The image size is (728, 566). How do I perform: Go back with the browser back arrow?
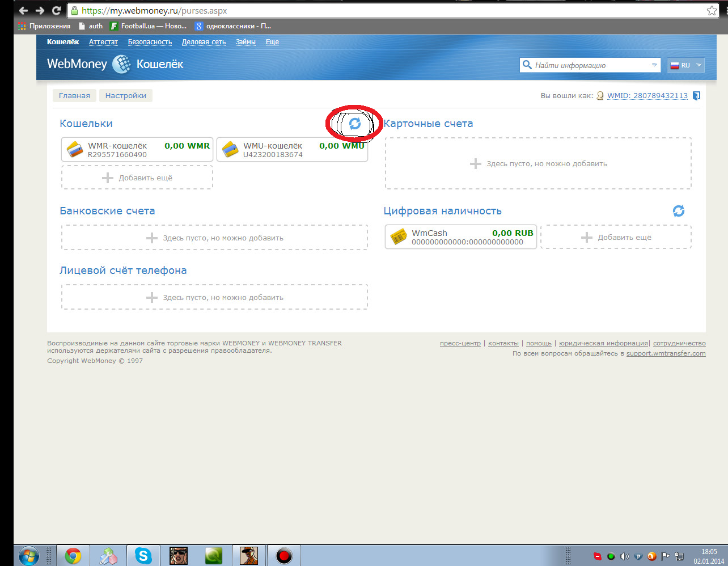[x=23, y=10]
